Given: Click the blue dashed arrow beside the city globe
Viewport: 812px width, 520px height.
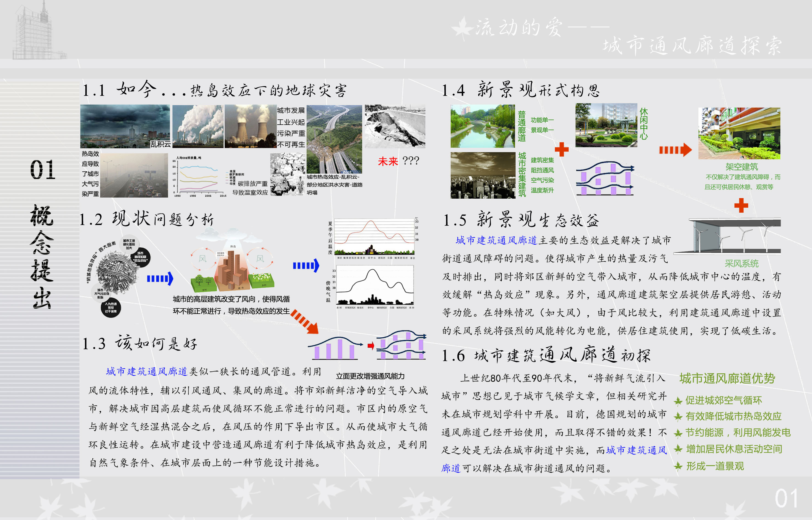Looking at the screenshot, I should [x=160, y=278].
